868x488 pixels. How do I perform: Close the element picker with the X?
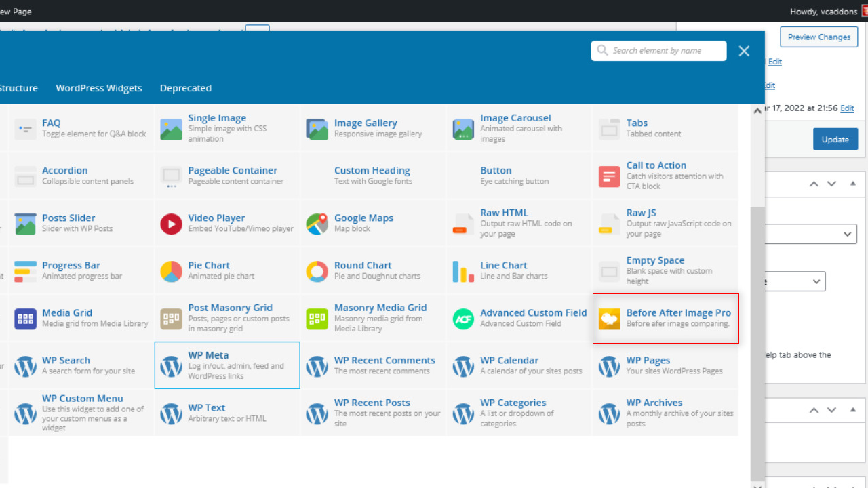[744, 51]
